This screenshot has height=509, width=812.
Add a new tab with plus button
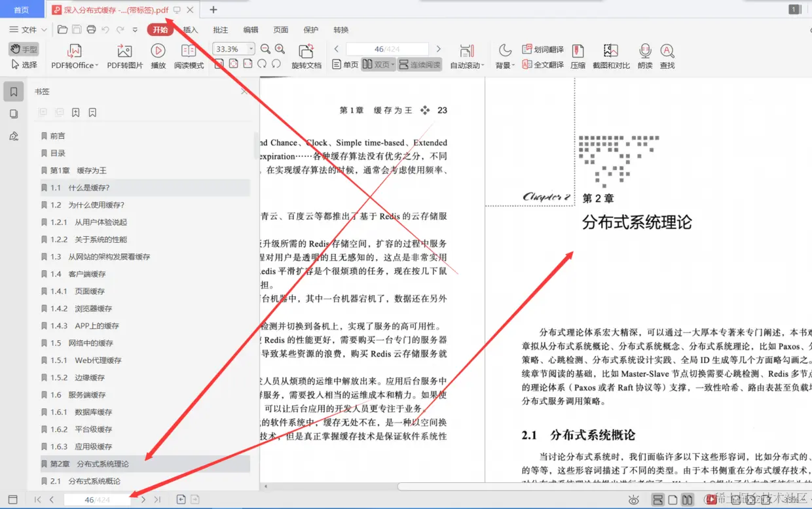tap(213, 10)
